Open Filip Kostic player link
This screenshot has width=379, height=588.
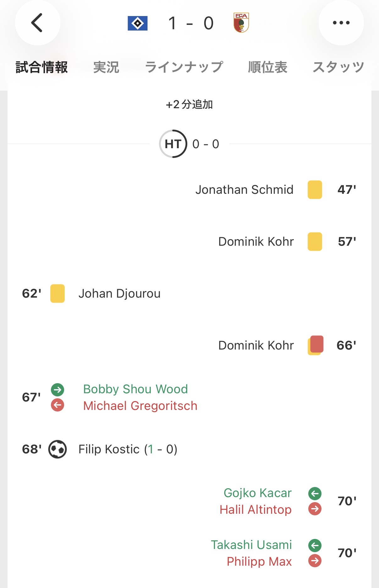click(x=109, y=449)
